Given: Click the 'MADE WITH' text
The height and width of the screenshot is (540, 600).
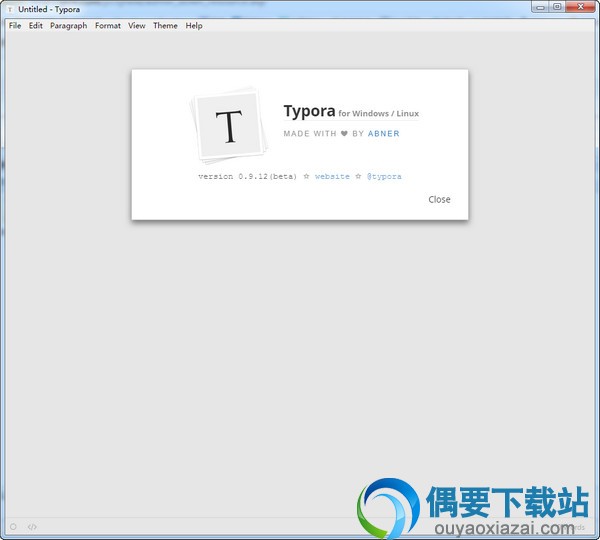Looking at the screenshot, I should 310,134.
